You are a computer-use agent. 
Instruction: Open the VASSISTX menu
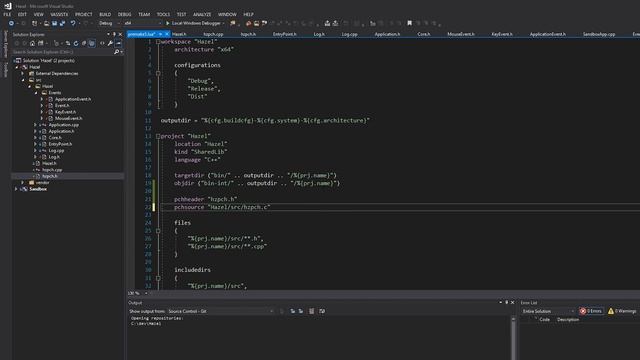point(59,14)
